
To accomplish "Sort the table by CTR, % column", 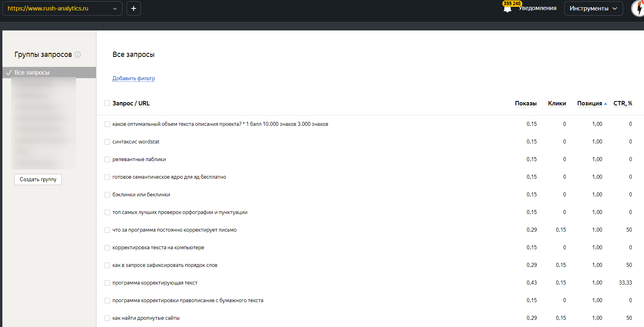I will (622, 103).
